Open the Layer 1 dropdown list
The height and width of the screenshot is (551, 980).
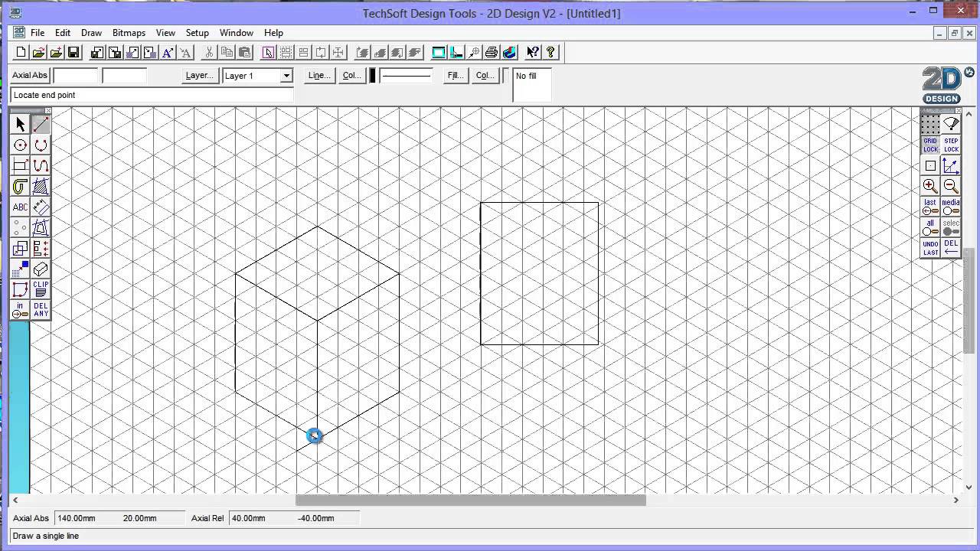click(x=286, y=76)
